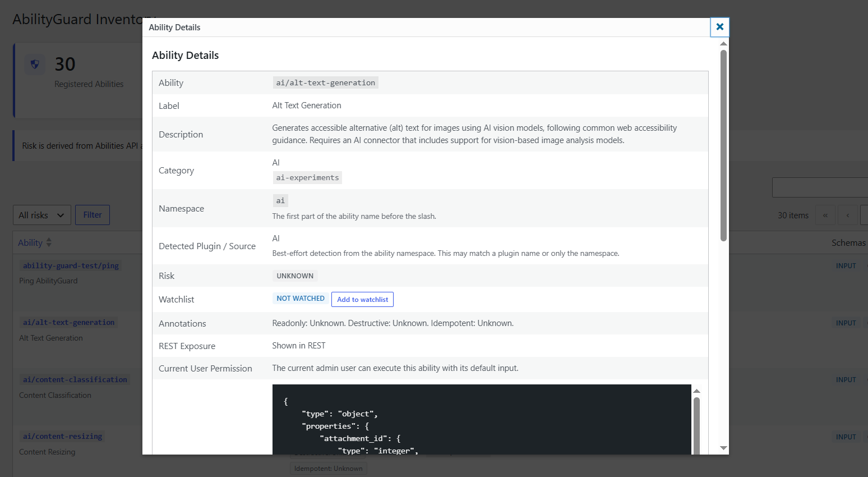868x477 pixels.
Task: Click the NOT WATCHED status badge
Action: tap(301, 299)
